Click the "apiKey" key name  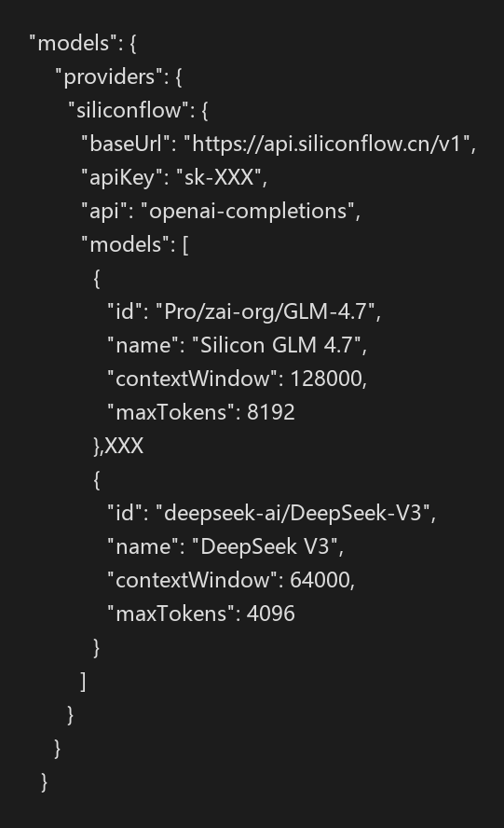pyautogui.click(x=121, y=177)
